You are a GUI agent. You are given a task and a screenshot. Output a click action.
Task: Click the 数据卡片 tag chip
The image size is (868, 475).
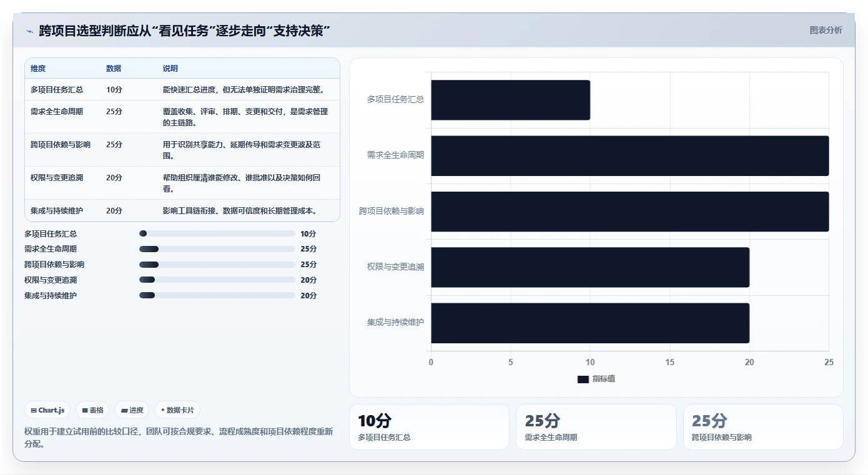click(177, 410)
